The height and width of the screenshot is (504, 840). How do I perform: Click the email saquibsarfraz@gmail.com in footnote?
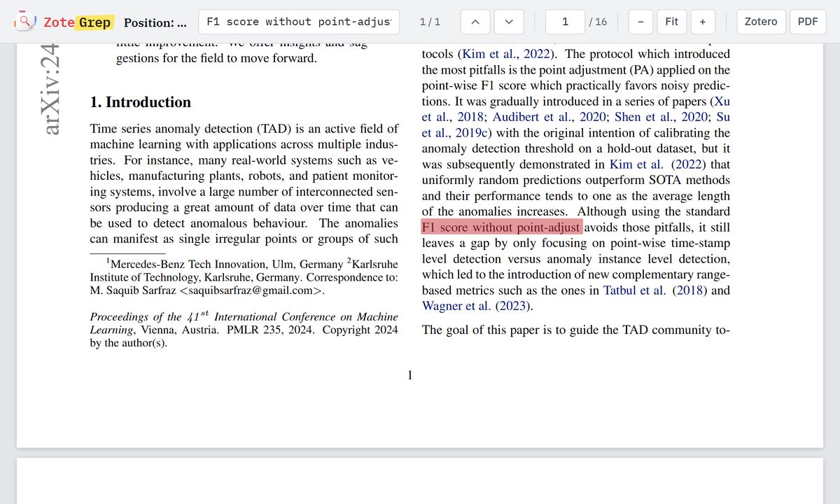click(x=251, y=292)
